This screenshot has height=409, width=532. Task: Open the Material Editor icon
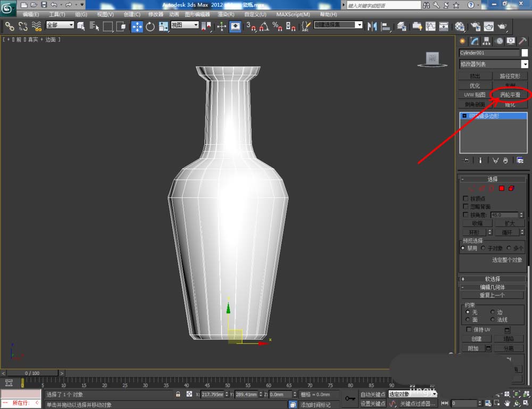[x=460, y=26]
